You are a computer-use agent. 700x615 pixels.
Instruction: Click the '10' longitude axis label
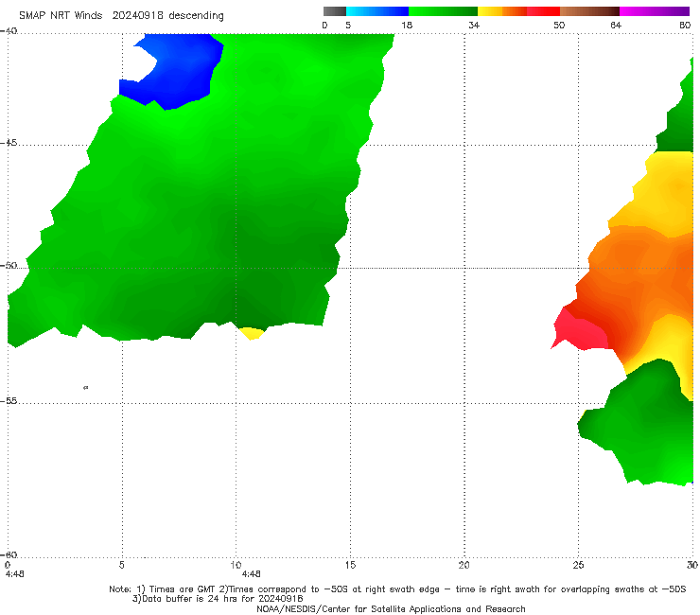(x=236, y=565)
